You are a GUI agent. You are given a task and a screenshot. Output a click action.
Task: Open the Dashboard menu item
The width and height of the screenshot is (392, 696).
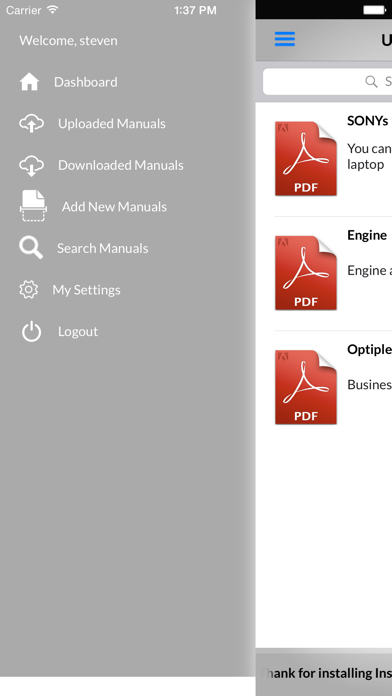coord(86,82)
